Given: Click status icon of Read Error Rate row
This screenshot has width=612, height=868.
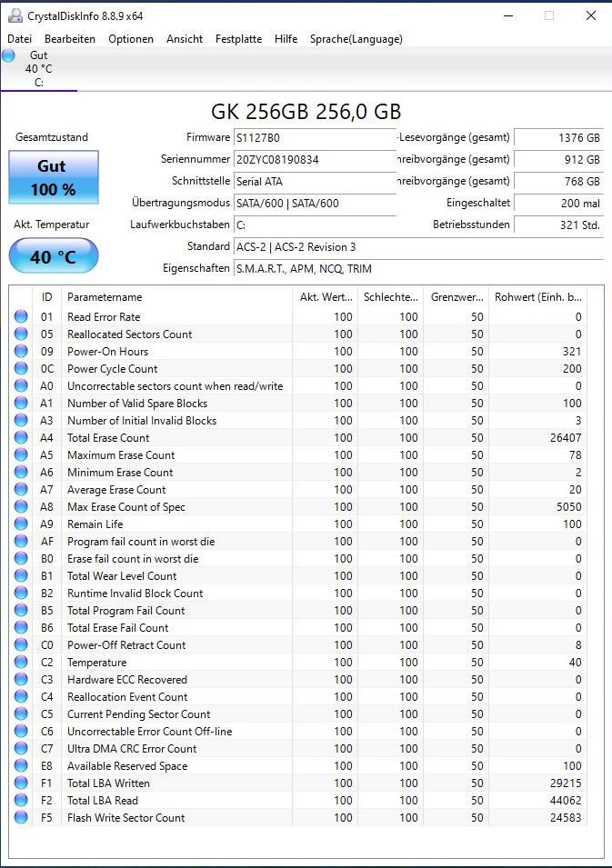Looking at the screenshot, I should 21,316.
